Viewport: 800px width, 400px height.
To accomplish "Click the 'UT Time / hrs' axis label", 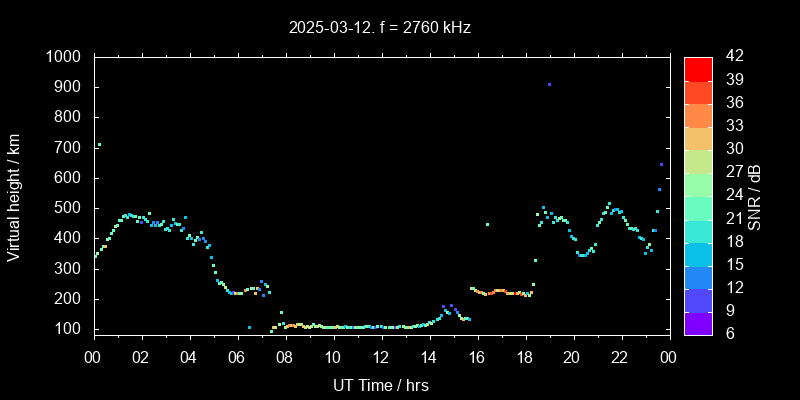I will click(x=381, y=384).
